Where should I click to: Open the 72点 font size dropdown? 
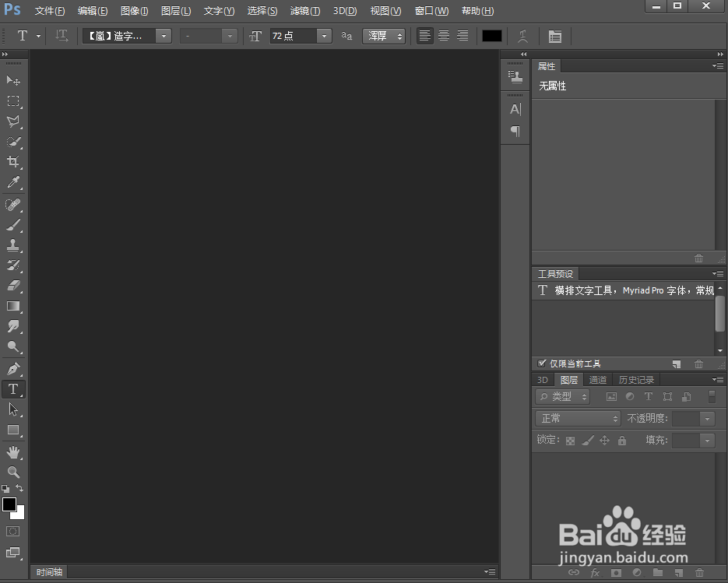324,36
